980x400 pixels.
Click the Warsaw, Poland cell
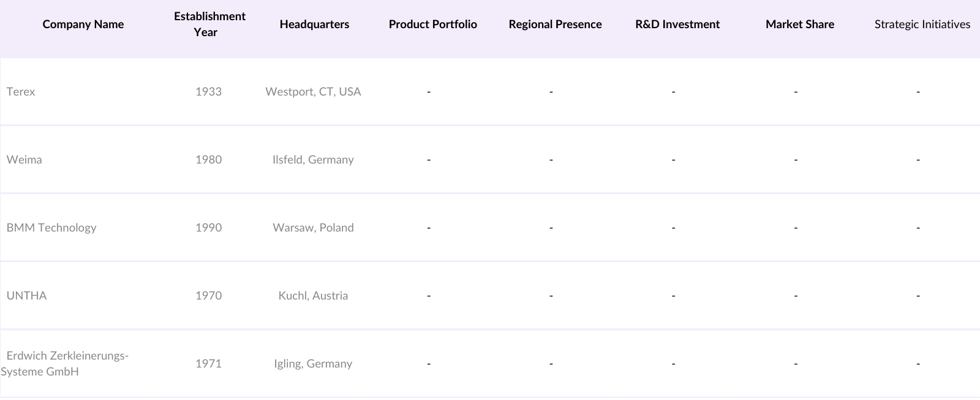[x=313, y=228]
